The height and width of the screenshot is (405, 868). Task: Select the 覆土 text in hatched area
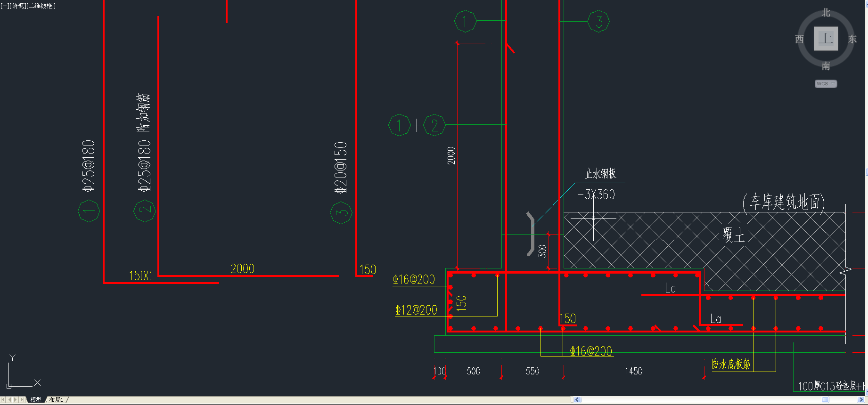point(733,235)
